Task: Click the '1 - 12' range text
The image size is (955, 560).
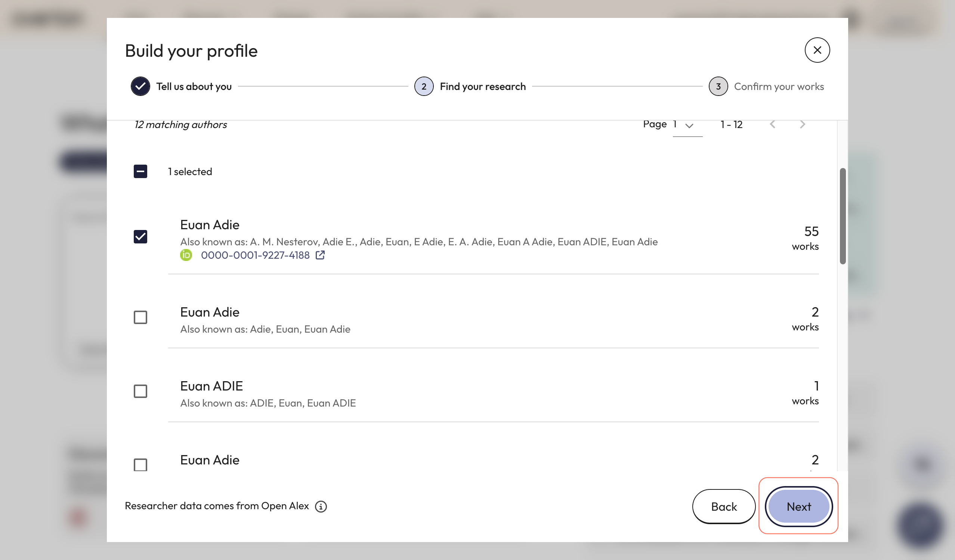Action: pyautogui.click(x=731, y=125)
